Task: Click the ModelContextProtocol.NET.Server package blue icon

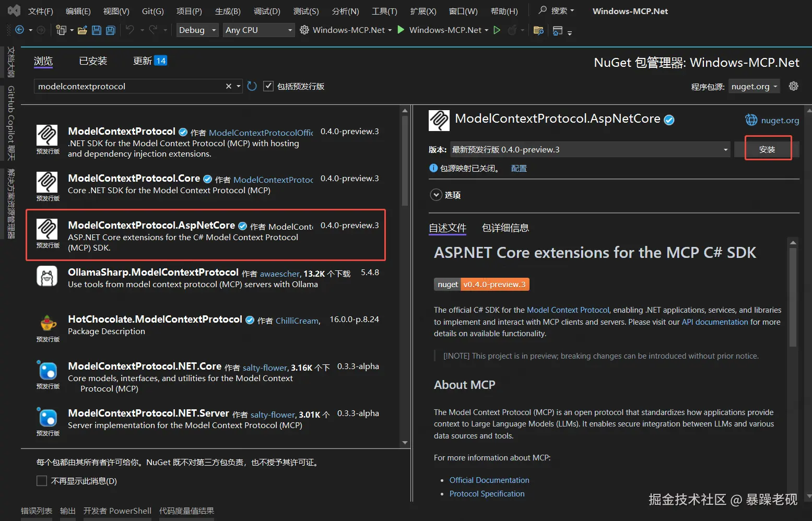Action: pyautogui.click(x=48, y=417)
